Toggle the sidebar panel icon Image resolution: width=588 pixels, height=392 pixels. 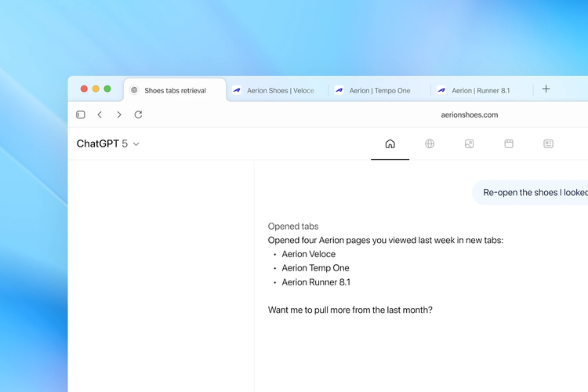point(81,114)
